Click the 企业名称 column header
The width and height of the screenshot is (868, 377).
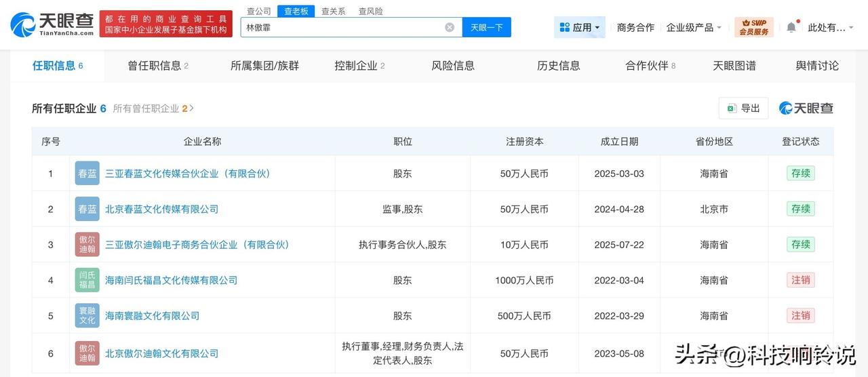coord(202,141)
